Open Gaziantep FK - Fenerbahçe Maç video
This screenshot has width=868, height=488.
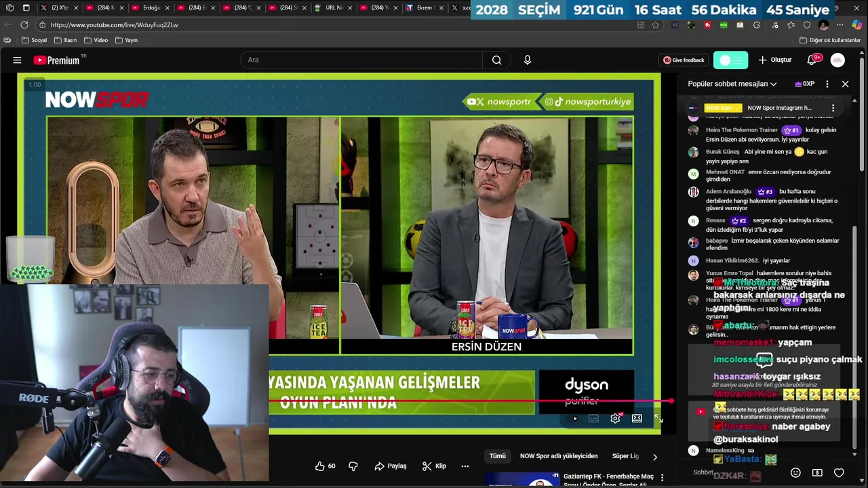(x=608, y=480)
